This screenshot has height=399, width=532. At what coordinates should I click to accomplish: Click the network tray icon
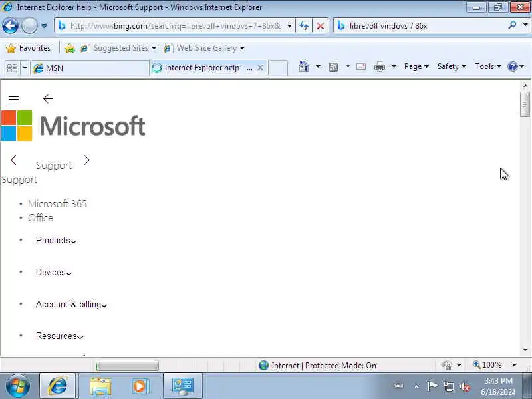(x=449, y=386)
